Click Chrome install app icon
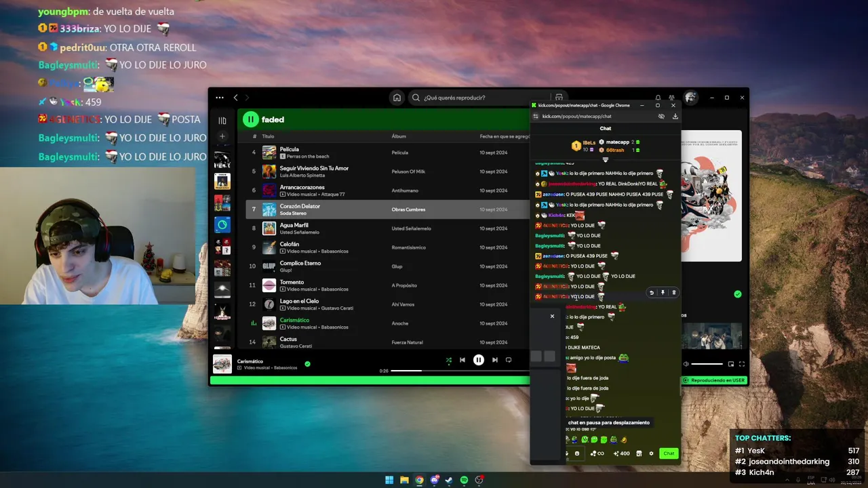Viewport: 868px width, 488px height. pyautogui.click(x=675, y=116)
